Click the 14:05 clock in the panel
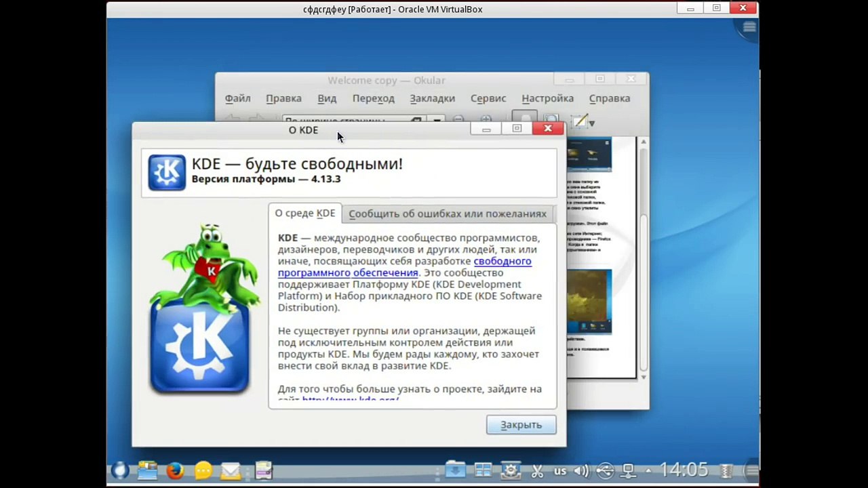Image resolution: width=868 pixels, height=488 pixels. coord(684,470)
